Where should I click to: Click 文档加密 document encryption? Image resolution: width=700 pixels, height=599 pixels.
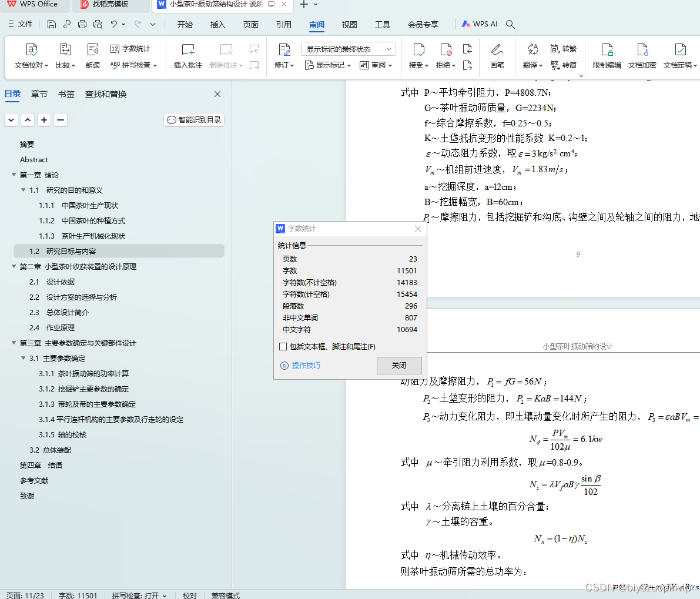click(642, 56)
